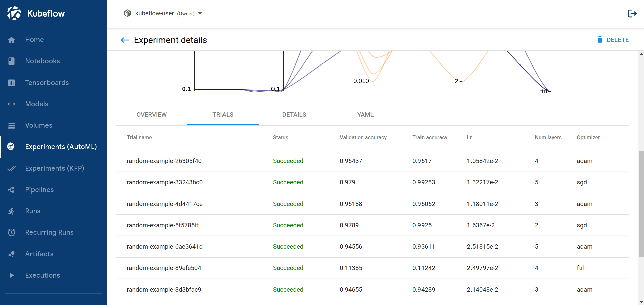
Task: Click the Tensorboards chart icon
Action: [x=12, y=83]
